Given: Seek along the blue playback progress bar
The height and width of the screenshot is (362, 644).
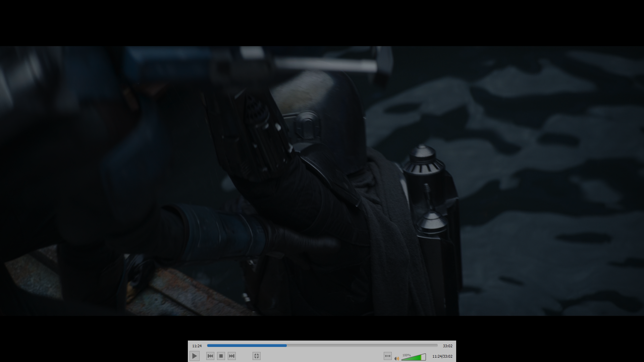Looking at the screenshot, I should click(322, 346).
